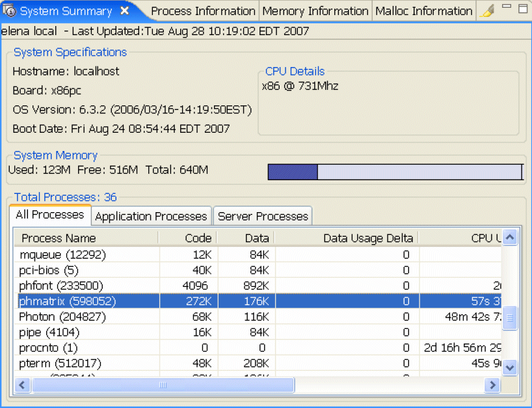Sort by the Process Name column
Image resolution: width=532 pixels, height=408 pixels.
(59, 238)
